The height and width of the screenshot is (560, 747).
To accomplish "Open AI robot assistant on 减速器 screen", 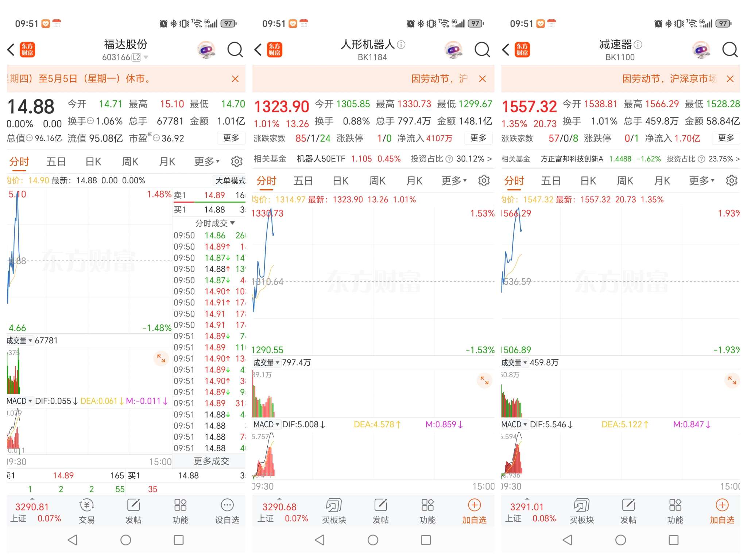I will point(701,50).
